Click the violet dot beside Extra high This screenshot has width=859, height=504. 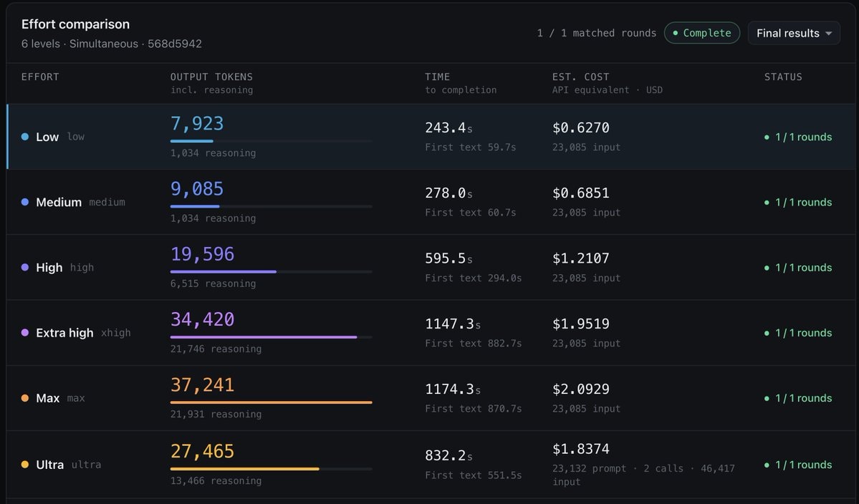[x=24, y=333]
